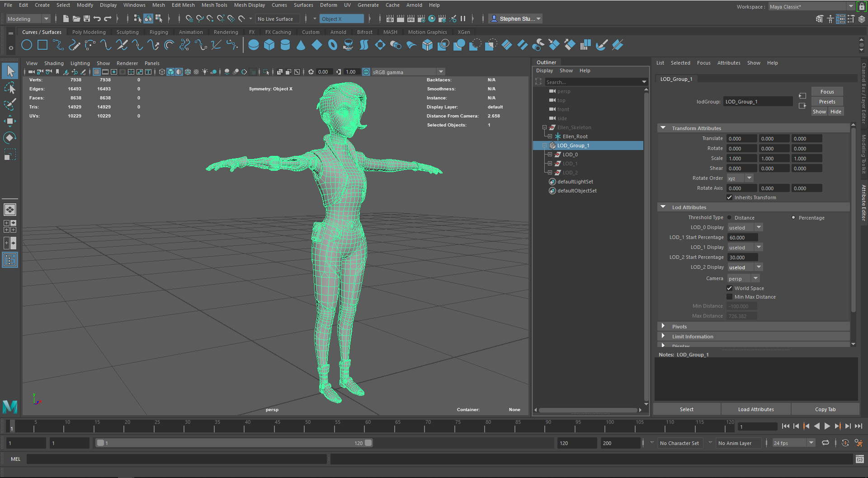The width and height of the screenshot is (868, 478).
Task: Enable the Min Max Distance checkbox
Action: [x=729, y=297]
